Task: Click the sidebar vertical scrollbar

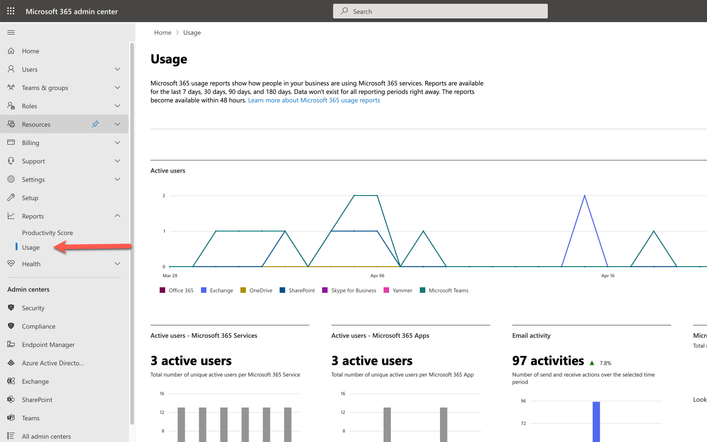Action: pos(132,233)
